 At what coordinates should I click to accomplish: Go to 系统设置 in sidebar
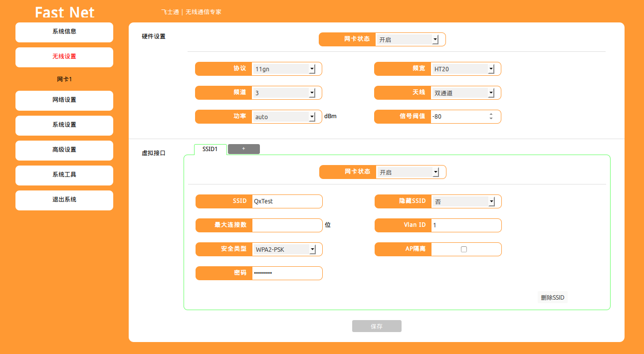tap(64, 125)
